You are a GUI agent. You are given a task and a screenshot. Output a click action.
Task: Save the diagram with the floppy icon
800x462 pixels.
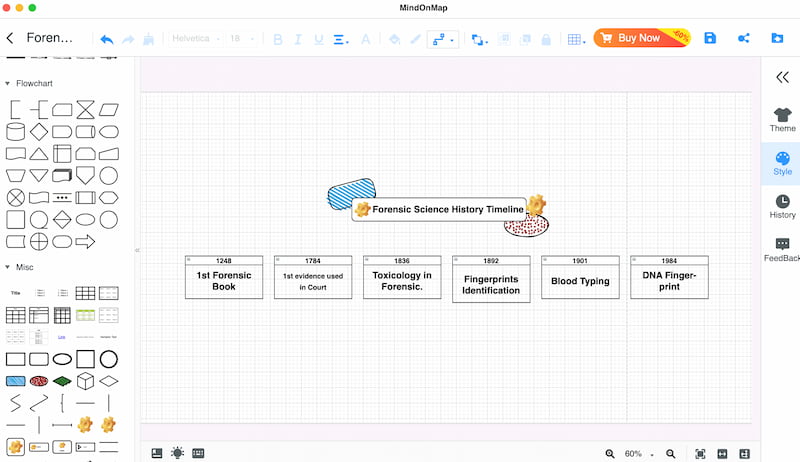[710, 38]
